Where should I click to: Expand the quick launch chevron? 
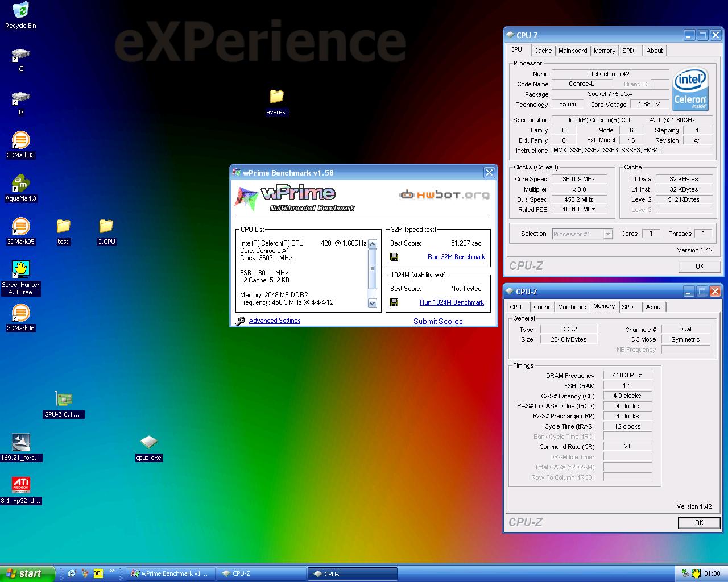coord(112,571)
